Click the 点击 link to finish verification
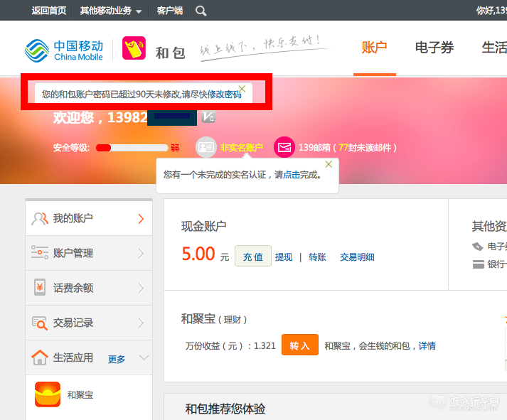The width and height of the screenshot is (507, 420). click(292, 175)
